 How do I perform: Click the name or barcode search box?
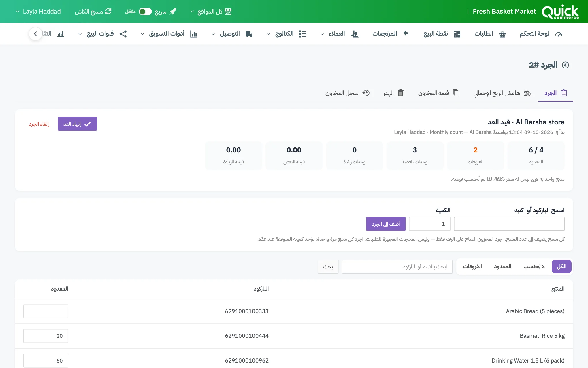397,267
